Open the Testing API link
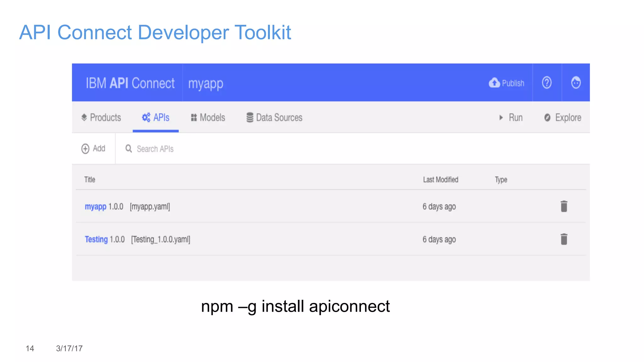Viewport: 644px width, 362px height. [96, 239]
